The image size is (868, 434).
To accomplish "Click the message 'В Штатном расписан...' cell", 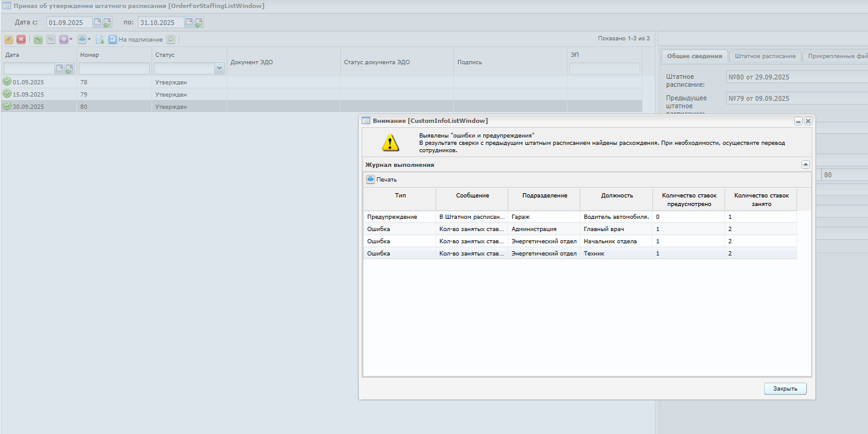I will [x=472, y=216].
